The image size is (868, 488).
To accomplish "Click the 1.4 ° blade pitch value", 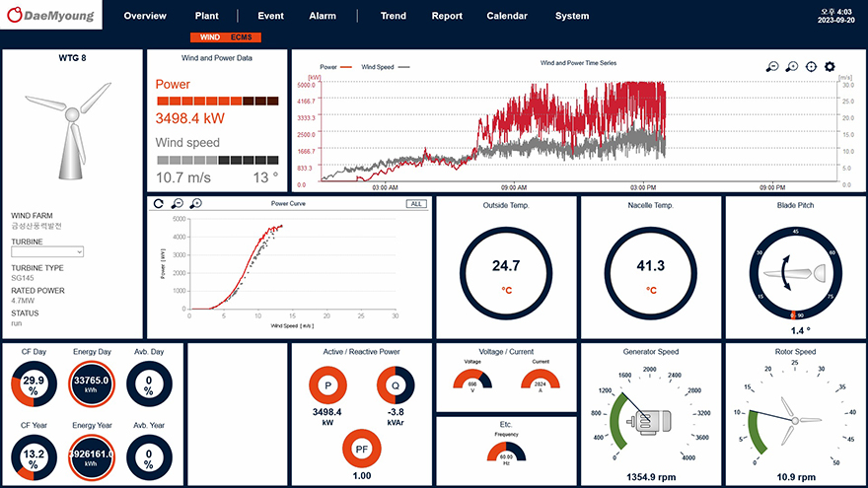I will (x=801, y=331).
